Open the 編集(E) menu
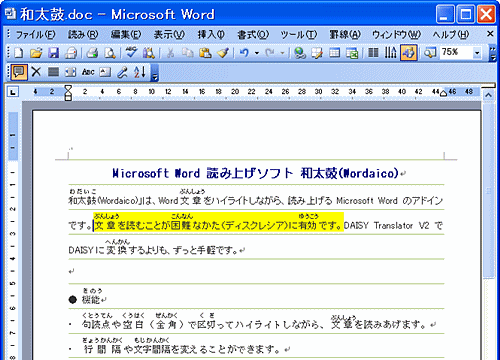 point(126,34)
